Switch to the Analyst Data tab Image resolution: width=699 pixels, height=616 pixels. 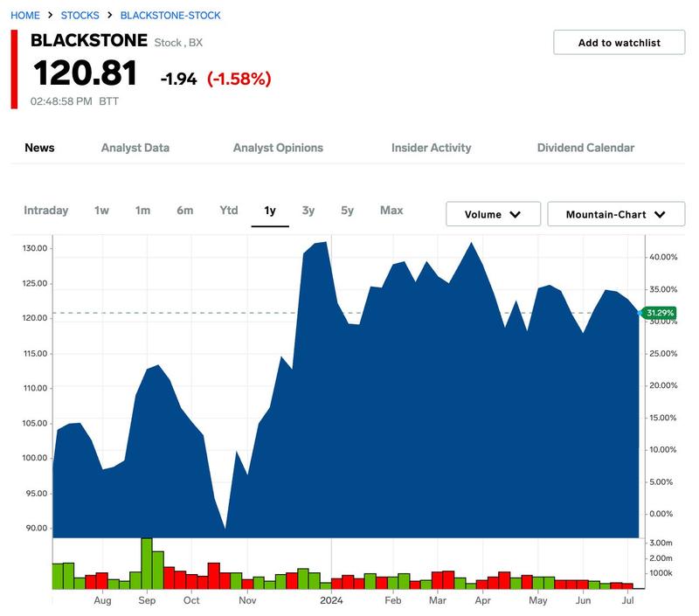tap(135, 148)
